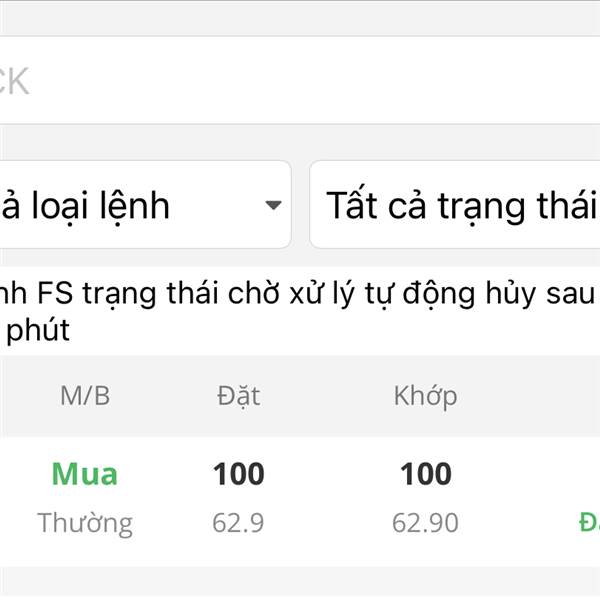Click the blank area below the order row
The width and height of the screenshot is (600, 600).
300,583
